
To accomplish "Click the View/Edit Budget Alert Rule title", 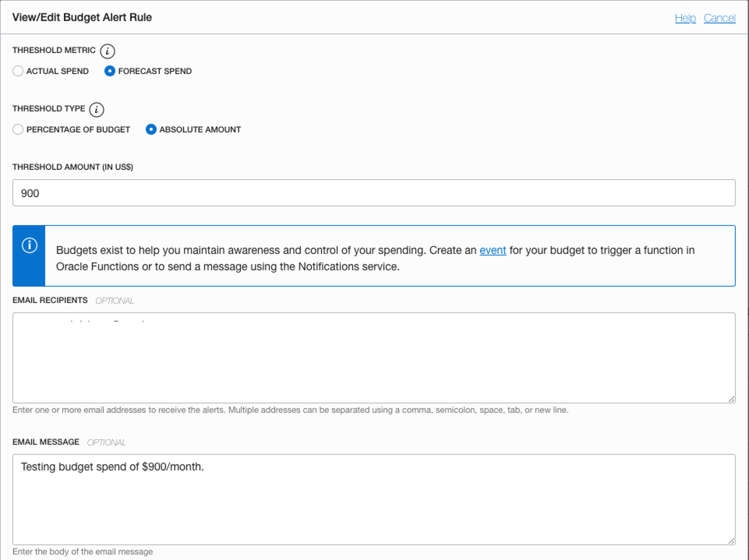I will click(x=82, y=17).
